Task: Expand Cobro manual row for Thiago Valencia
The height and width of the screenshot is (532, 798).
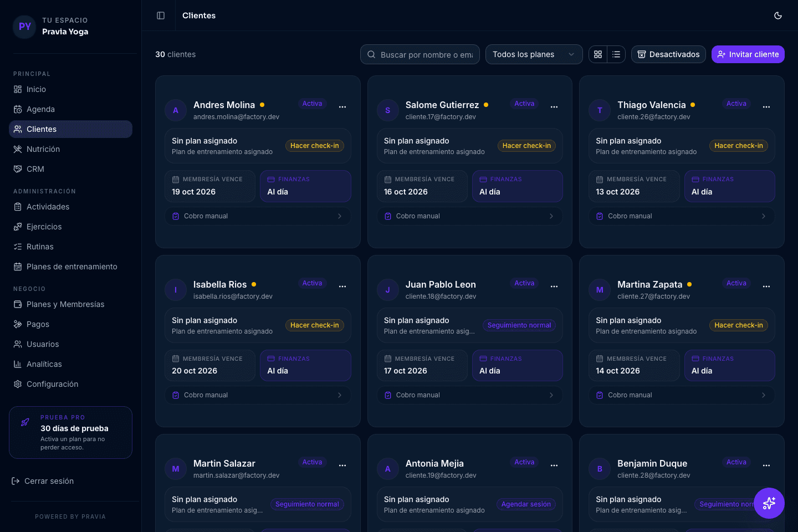Action: 682,216
